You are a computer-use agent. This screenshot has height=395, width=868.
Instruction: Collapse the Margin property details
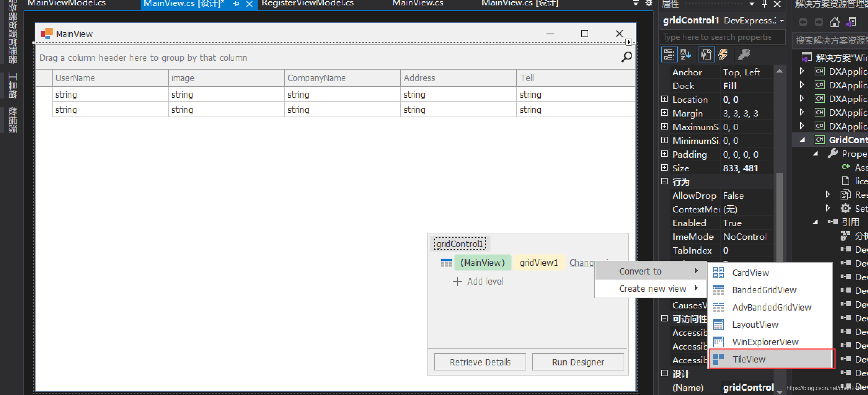pyautogui.click(x=664, y=113)
